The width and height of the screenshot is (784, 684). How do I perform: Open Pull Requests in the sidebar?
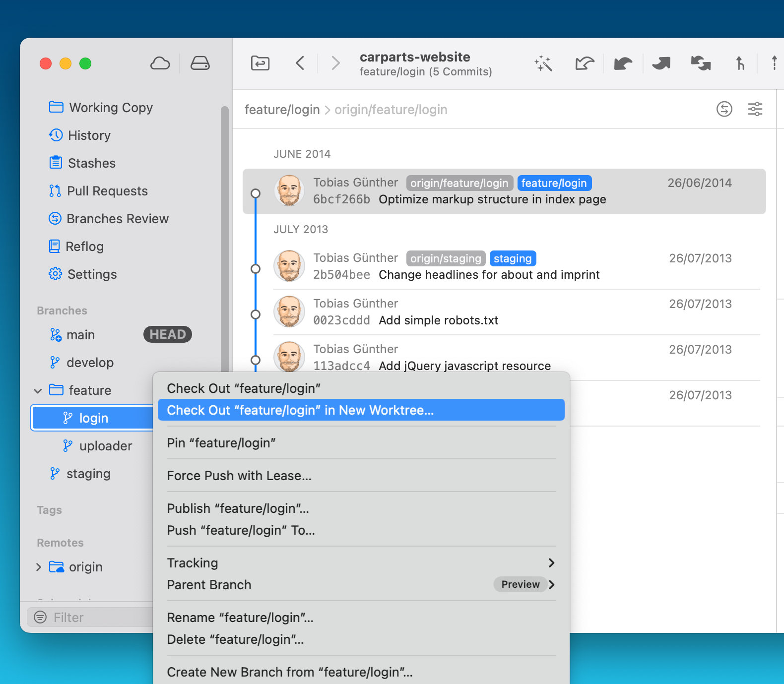(x=107, y=191)
